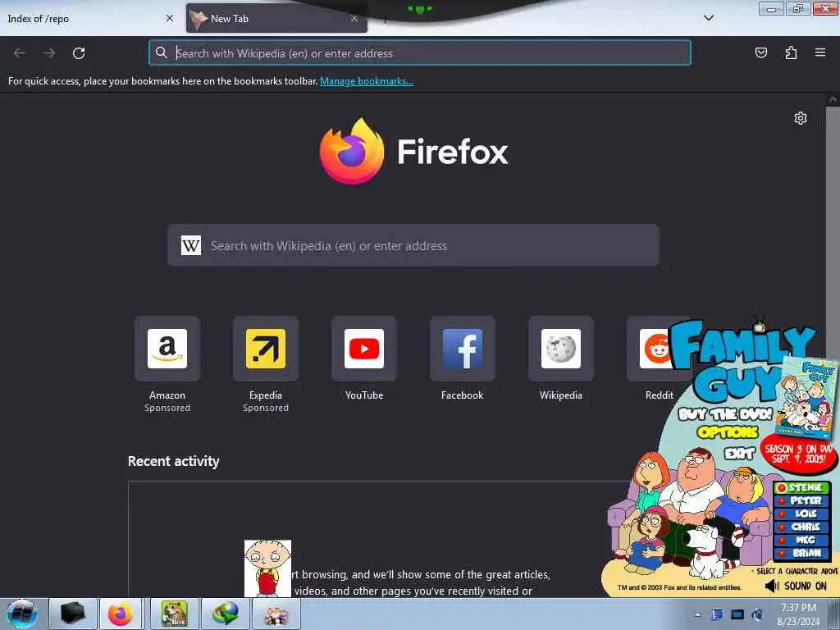The height and width of the screenshot is (630, 840).
Task: Open the Extensions puzzle icon
Action: pos(791,52)
